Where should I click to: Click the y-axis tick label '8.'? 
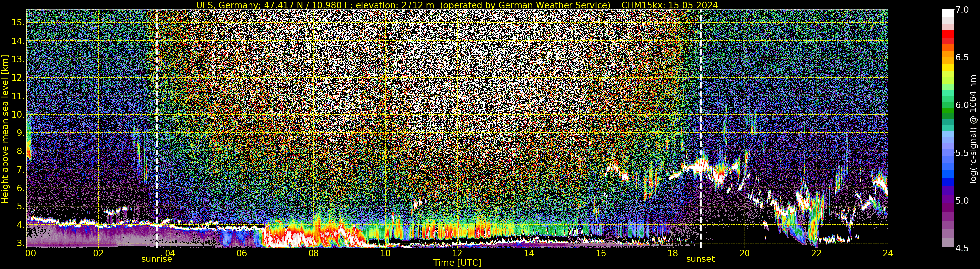[x=21, y=151]
